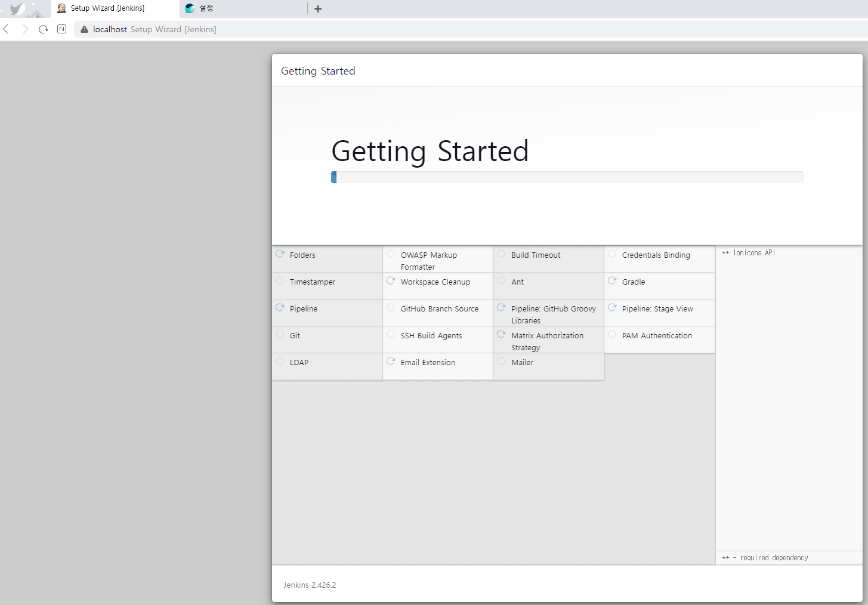Viewport: 868px width, 605px height.
Task: Open a new tab with the plus button
Action: pyautogui.click(x=318, y=9)
